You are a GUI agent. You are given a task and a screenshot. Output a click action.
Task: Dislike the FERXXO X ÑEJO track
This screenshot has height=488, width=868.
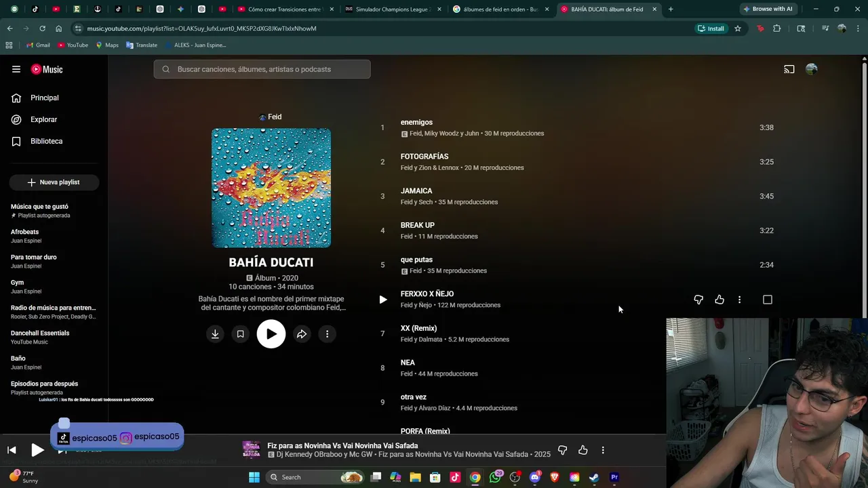[x=698, y=300]
